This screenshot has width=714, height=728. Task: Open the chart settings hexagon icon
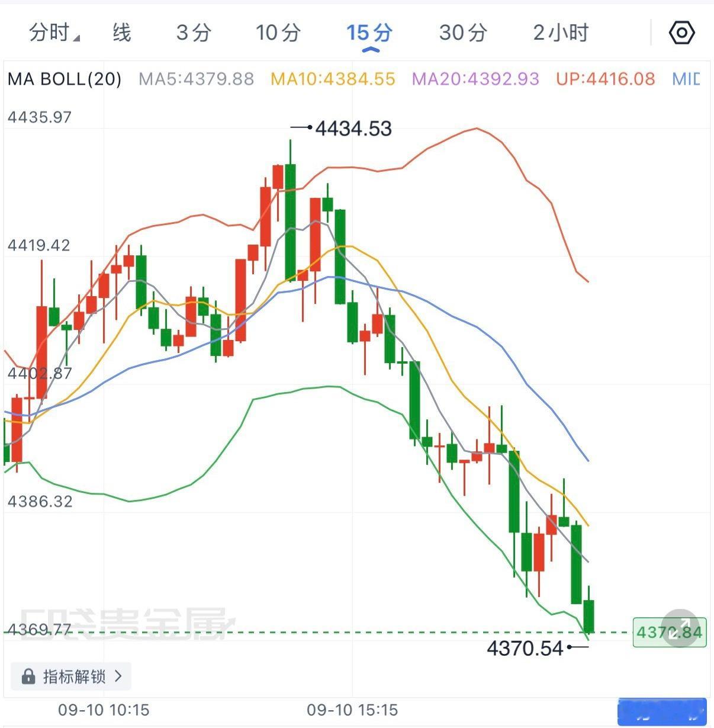click(x=681, y=32)
